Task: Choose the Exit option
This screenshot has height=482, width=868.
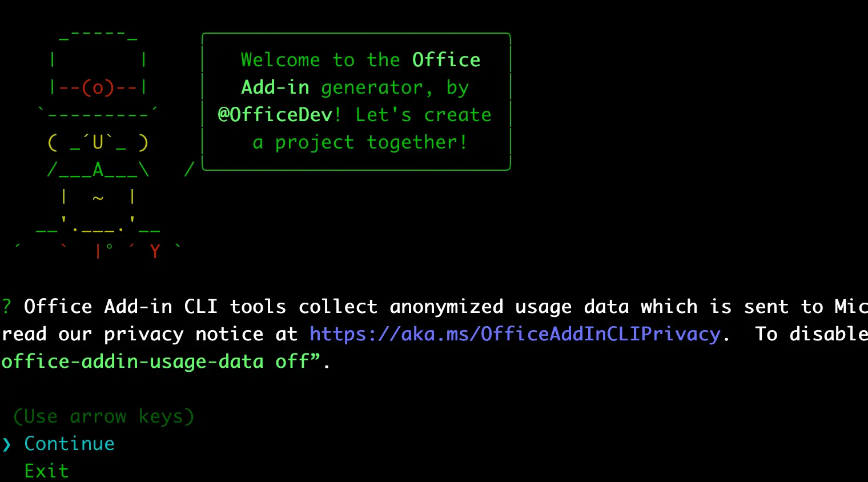Action: click(46, 471)
